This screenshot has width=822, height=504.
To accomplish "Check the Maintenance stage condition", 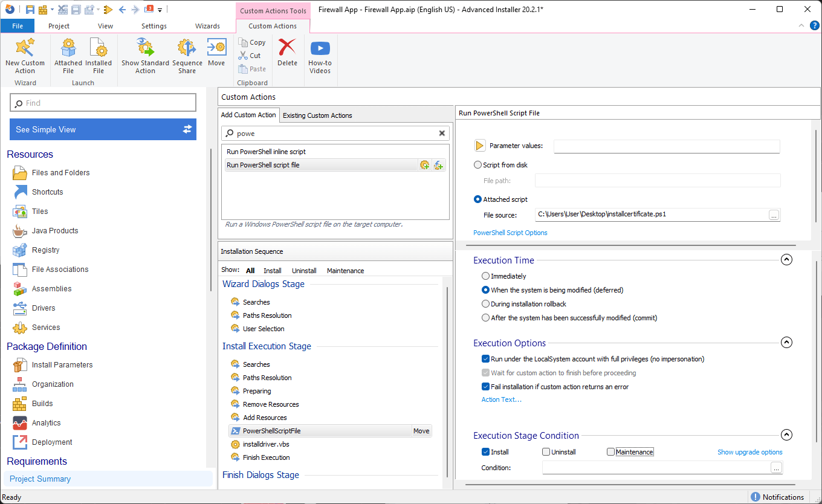I will coord(610,452).
